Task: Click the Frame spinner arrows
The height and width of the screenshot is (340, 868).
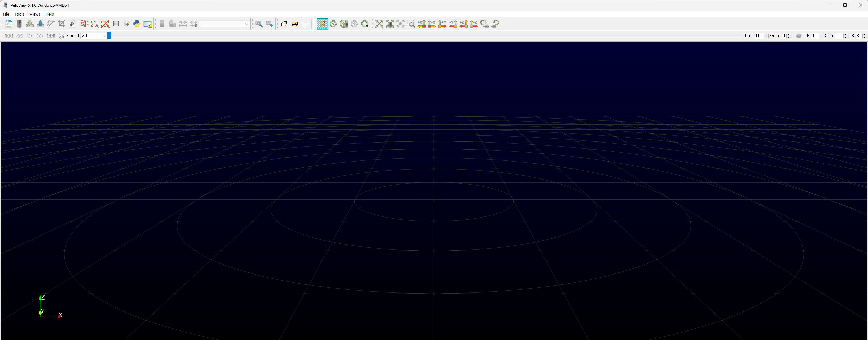Action: (789, 36)
